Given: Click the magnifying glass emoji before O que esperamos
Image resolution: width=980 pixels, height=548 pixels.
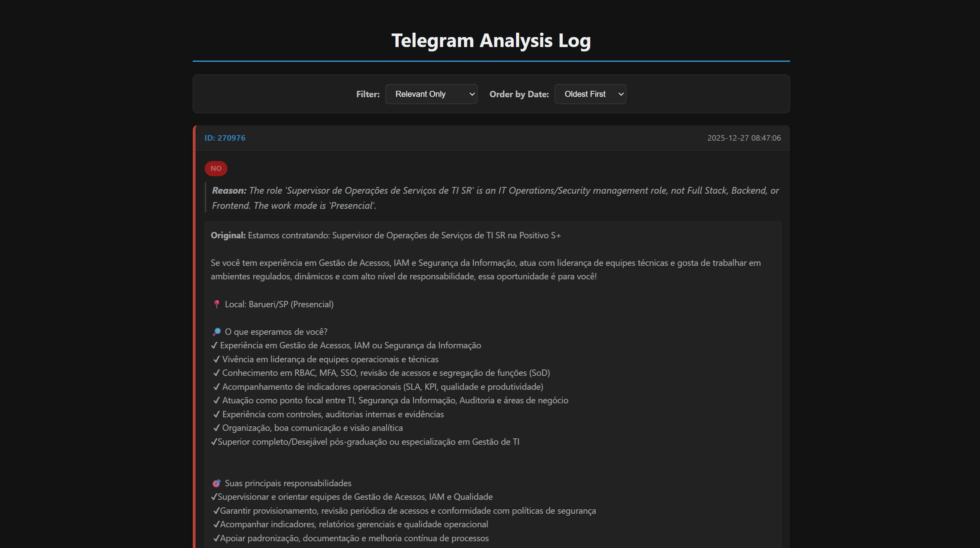Looking at the screenshot, I should click(x=216, y=332).
